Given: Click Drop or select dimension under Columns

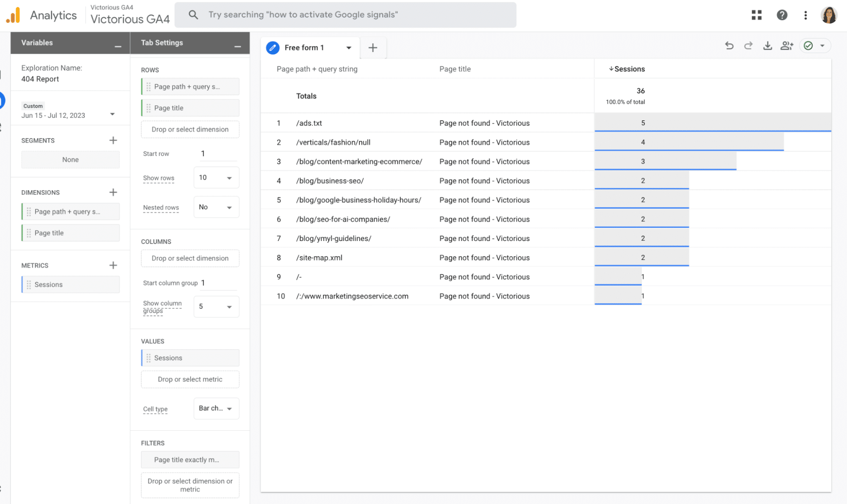Looking at the screenshot, I should (190, 258).
